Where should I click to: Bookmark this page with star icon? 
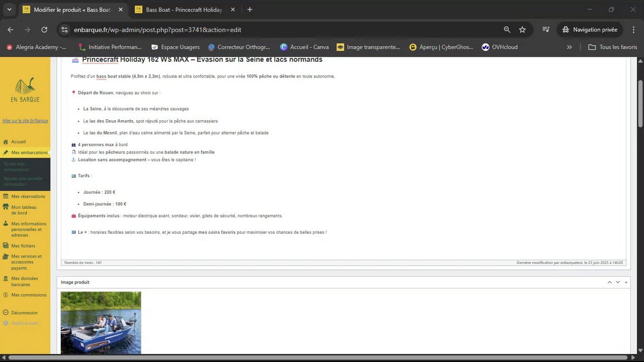(522, 30)
